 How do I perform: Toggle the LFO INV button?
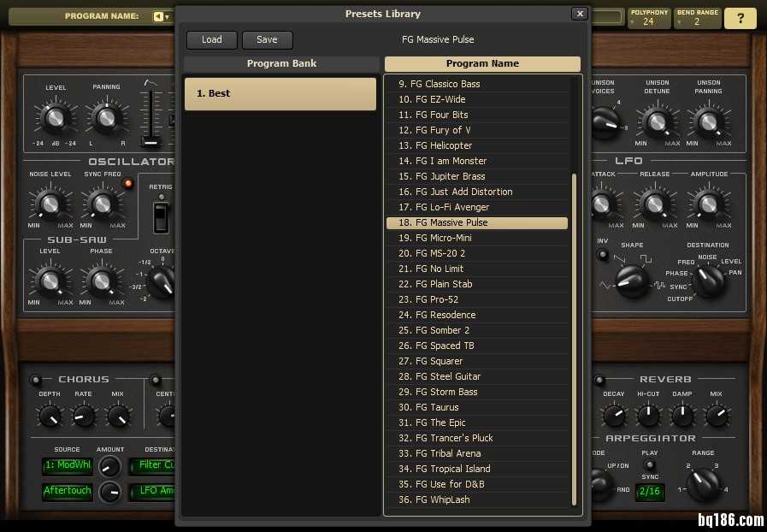pyautogui.click(x=603, y=255)
